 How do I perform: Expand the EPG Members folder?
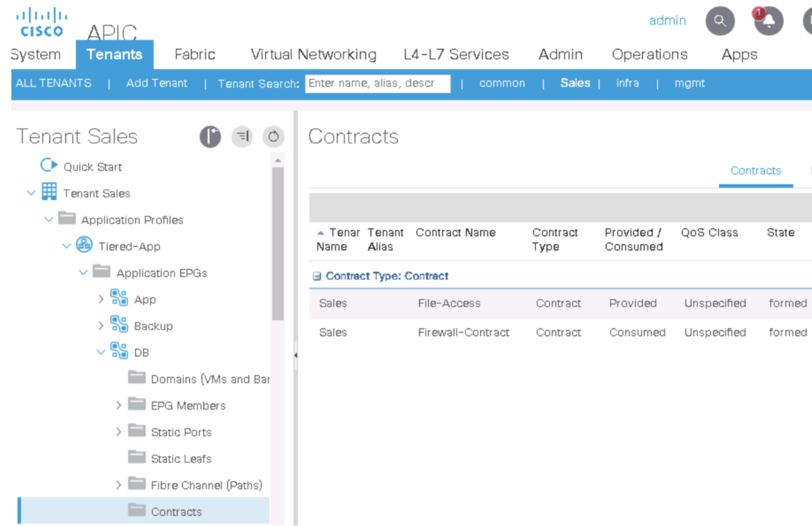point(119,406)
